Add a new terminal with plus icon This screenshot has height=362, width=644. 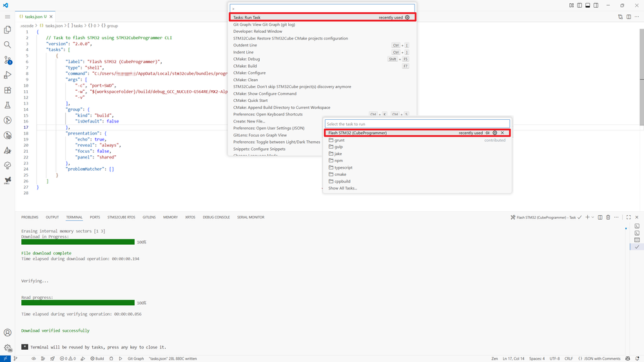tap(587, 217)
